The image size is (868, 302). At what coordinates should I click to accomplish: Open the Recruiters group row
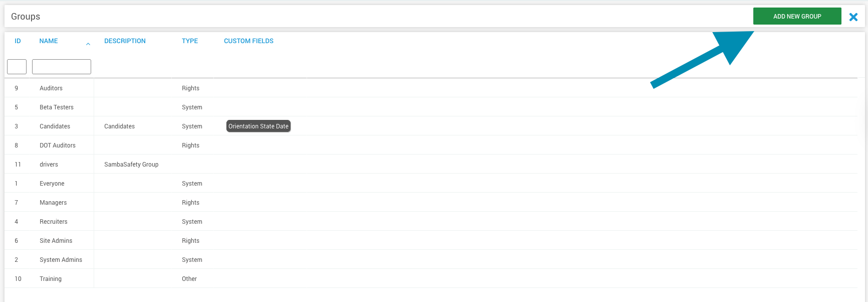pyautogui.click(x=54, y=222)
